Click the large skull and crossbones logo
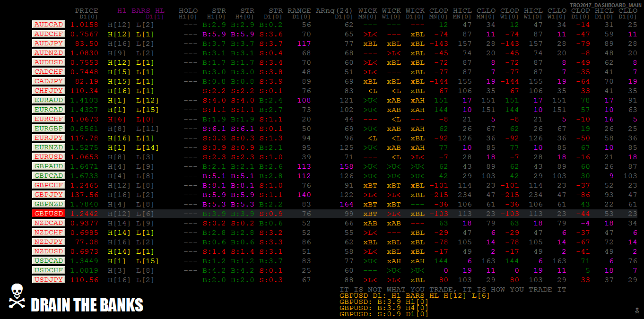 point(17,296)
